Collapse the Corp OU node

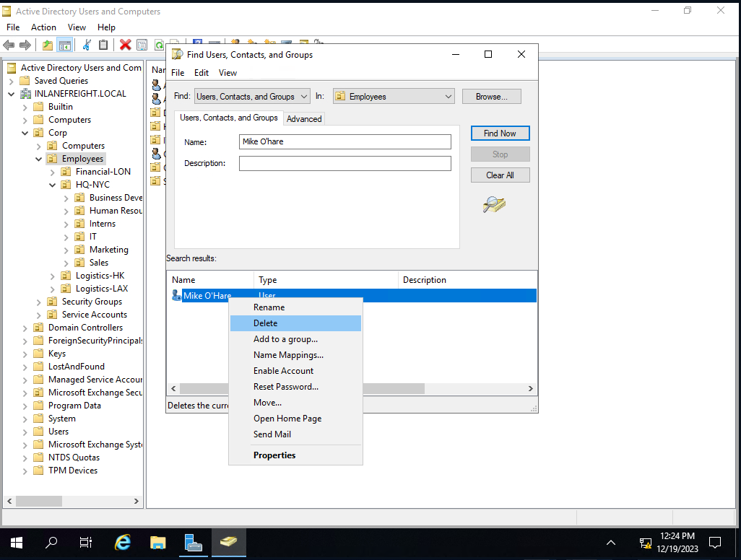[25, 134]
